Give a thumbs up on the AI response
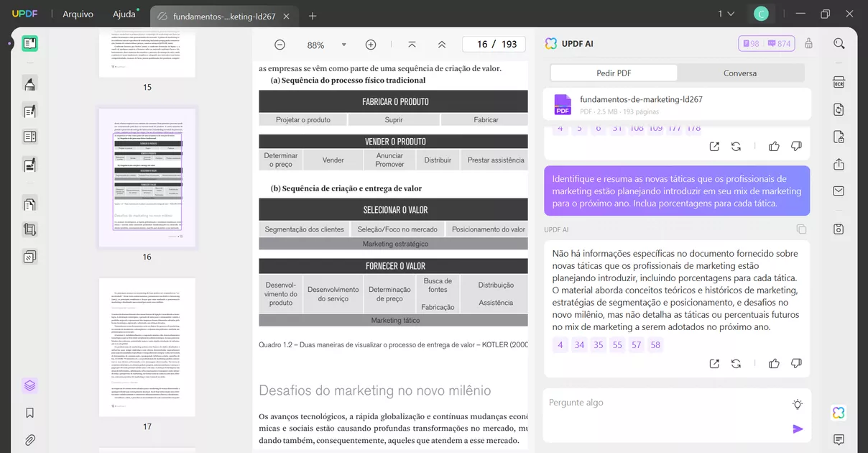The width and height of the screenshot is (868, 453). 774,363
